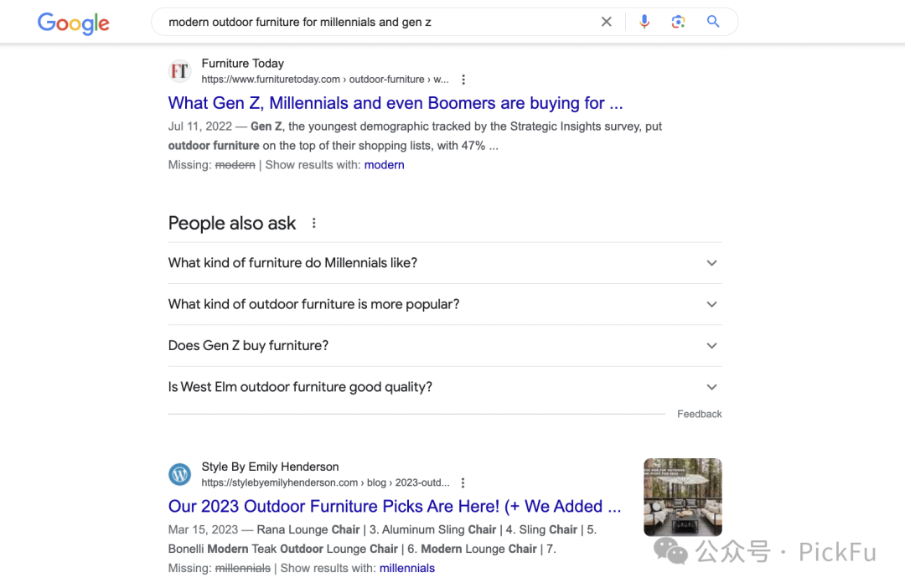Click the Furniture Today site favicon
The width and height of the screenshot is (905, 588).
click(x=179, y=71)
